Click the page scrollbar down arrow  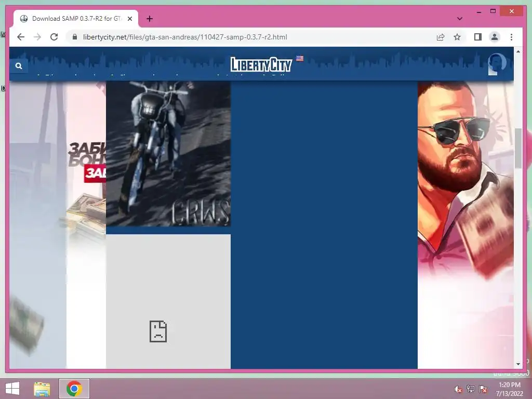518,364
